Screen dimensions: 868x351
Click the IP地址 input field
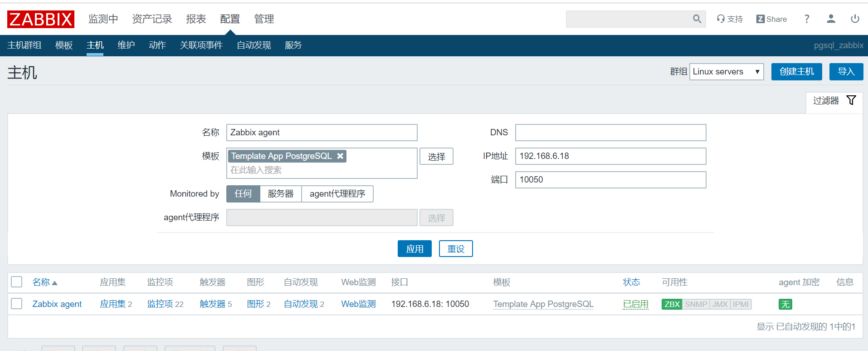(x=610, y=156)
